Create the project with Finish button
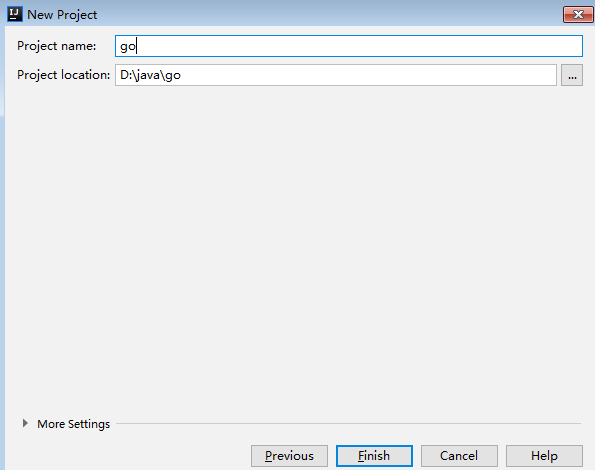The width and height of the screenshot is (595, 470). click(374, 456)
